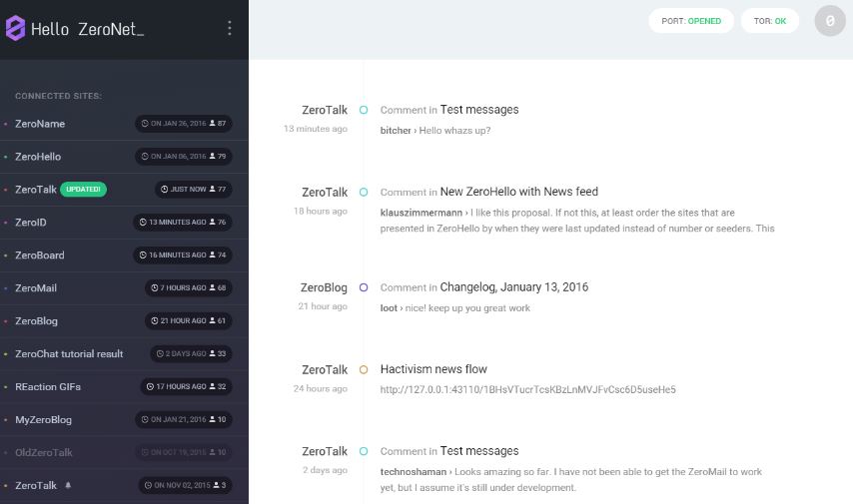Click the timeline marker for klauszimmermann comment
Screen dimensions: 853x504
tap(364, 192)
